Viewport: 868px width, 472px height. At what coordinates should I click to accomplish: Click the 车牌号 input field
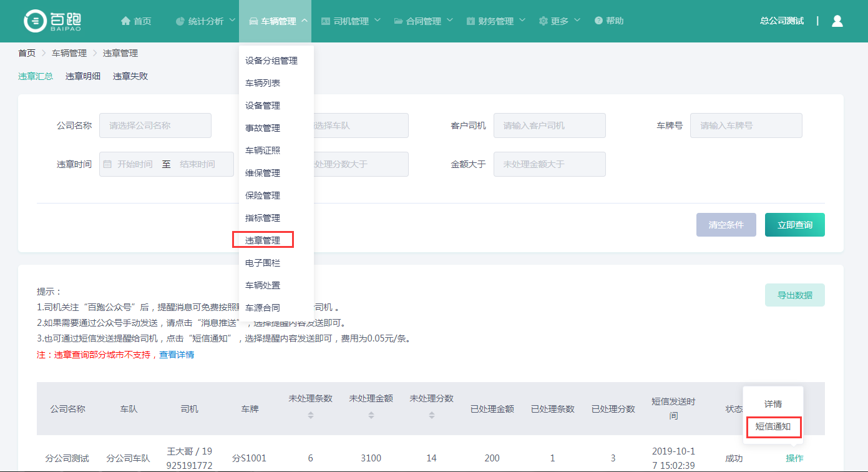pos(746,125)
